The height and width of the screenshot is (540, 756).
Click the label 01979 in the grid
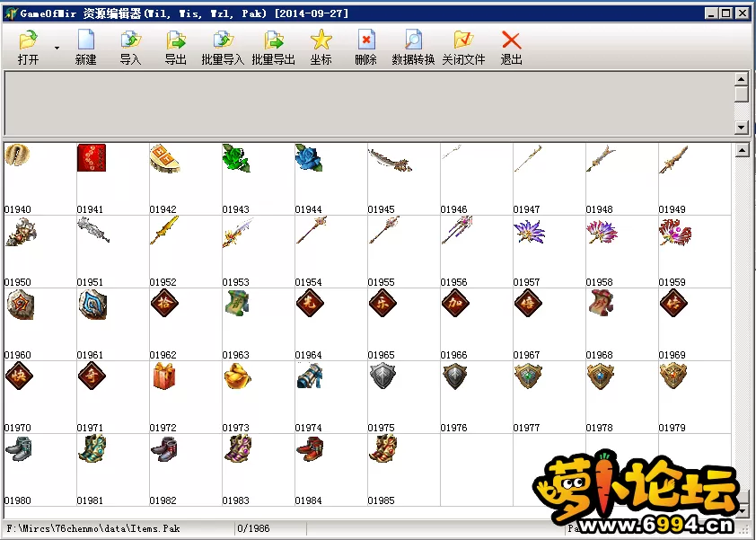coord(672,428)
